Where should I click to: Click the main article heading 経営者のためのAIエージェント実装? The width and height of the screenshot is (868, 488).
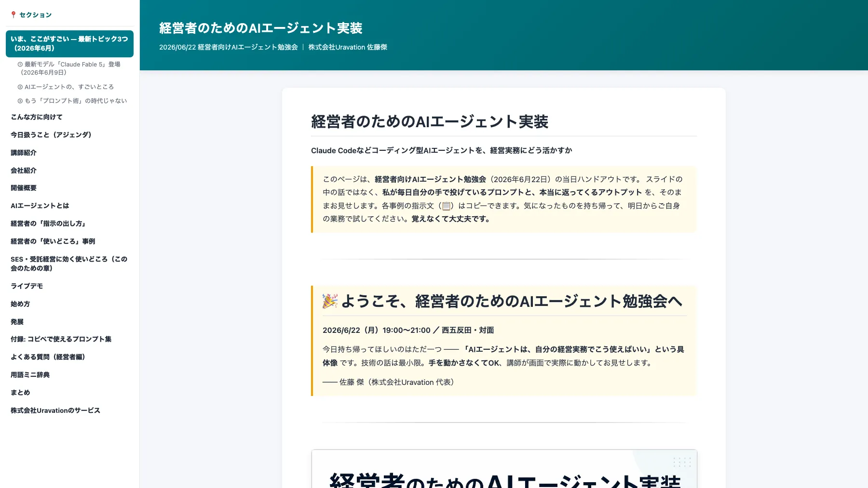tap(430, 121)
